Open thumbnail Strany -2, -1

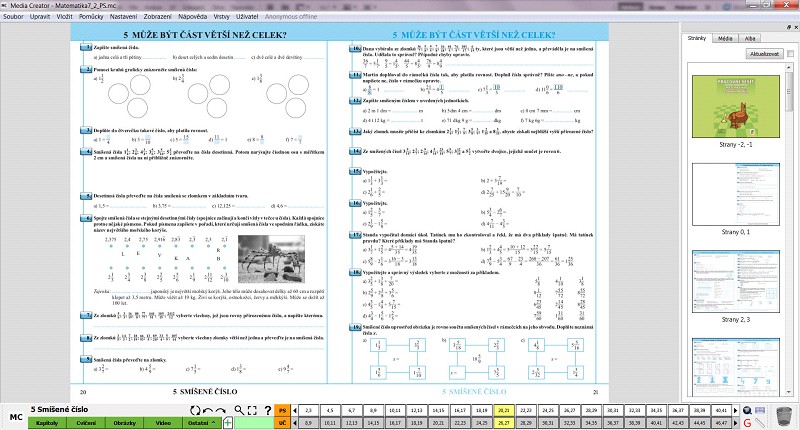click(x=736, y=107)
